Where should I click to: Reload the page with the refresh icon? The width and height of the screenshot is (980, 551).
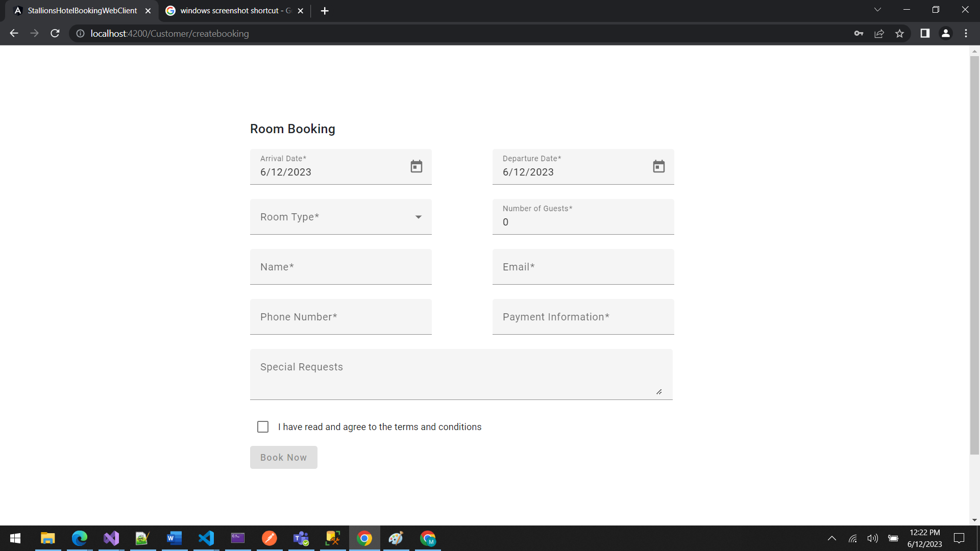[55, 33]
